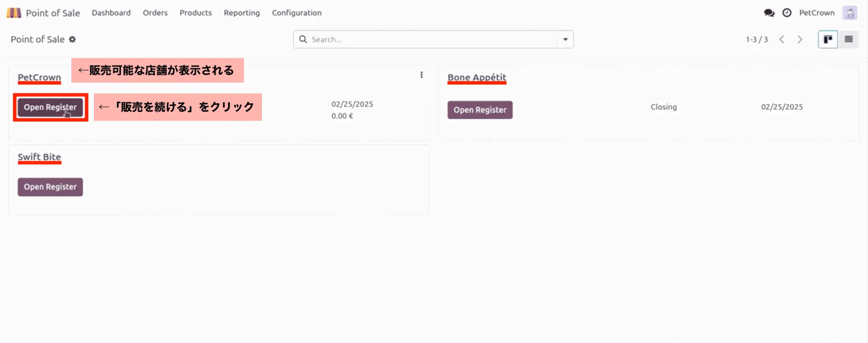Open the chat conversations icon
Image resolution: width=868 pixels, height=343 pixels.
coord(769,13)
